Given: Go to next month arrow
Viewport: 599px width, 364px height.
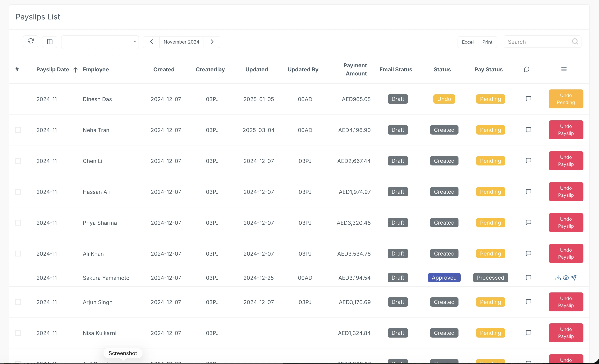Looking at the screenshot, I should coord(212,42).
